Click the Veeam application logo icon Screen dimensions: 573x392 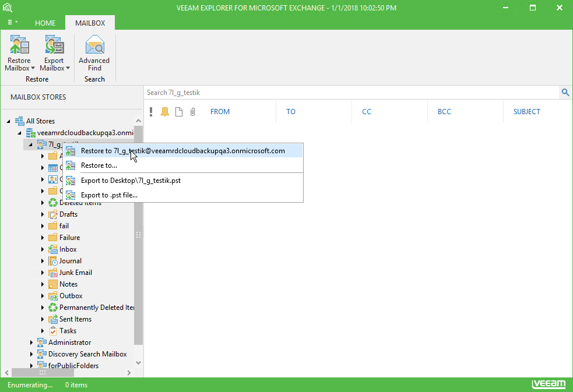(8, 8)
